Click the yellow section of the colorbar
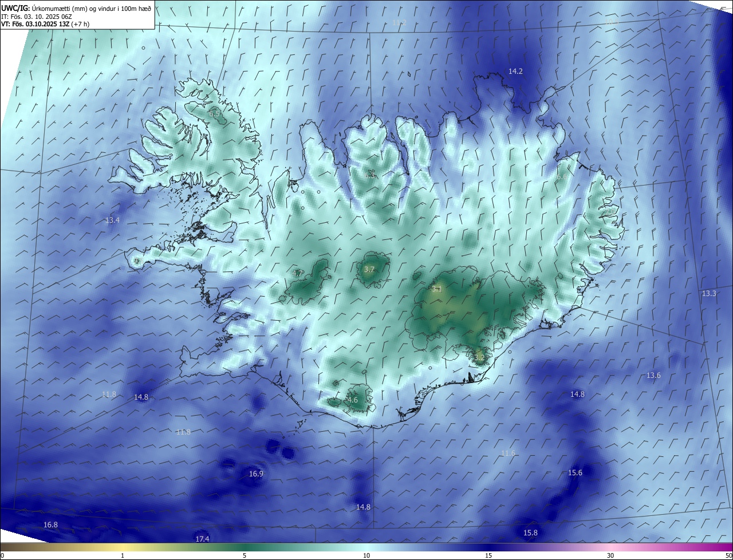This screenshot has height=560, width=733. pyautogui.click(x=123, y=547)
